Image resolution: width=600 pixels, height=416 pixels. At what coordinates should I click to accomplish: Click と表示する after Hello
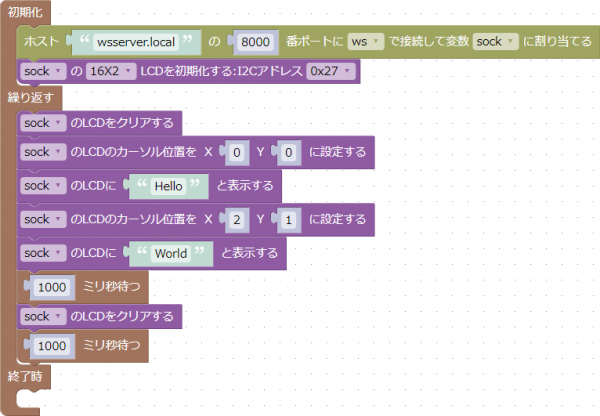[245, 186]
